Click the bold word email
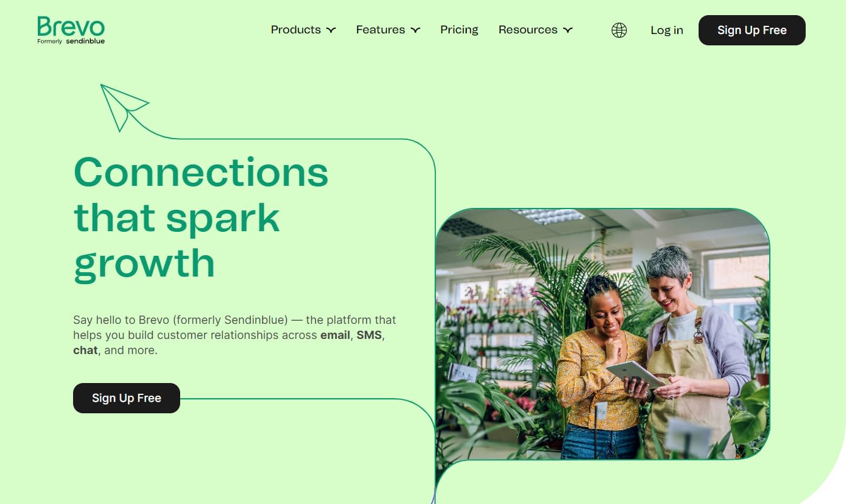Image resolution: width=846 pixels, height=504 pixels. pos(335,335)
